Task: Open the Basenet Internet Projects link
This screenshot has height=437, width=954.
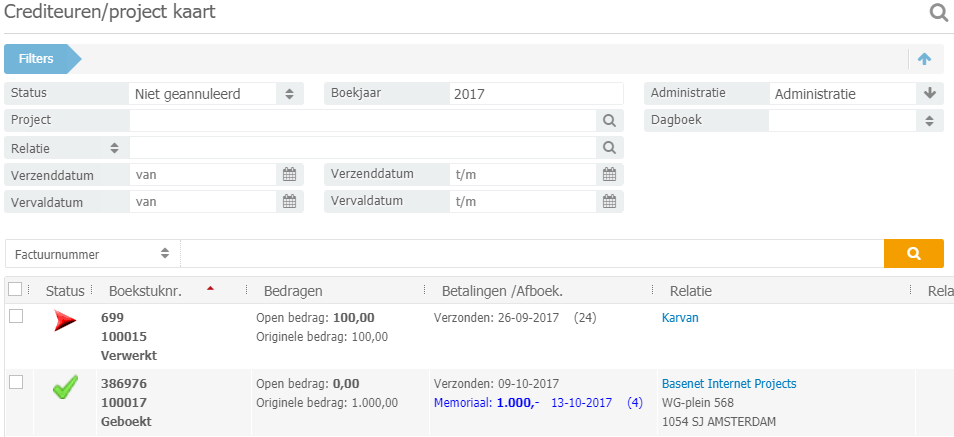Action: [x=729, y=384]
